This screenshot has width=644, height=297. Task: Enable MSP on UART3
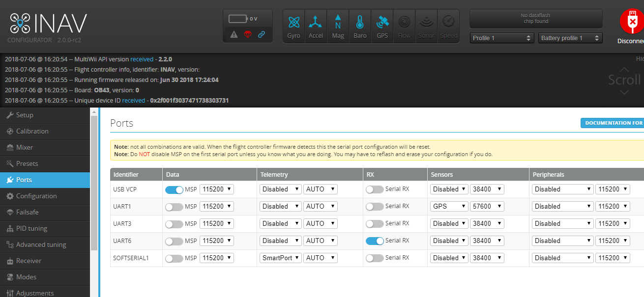[x=174, y=224]
